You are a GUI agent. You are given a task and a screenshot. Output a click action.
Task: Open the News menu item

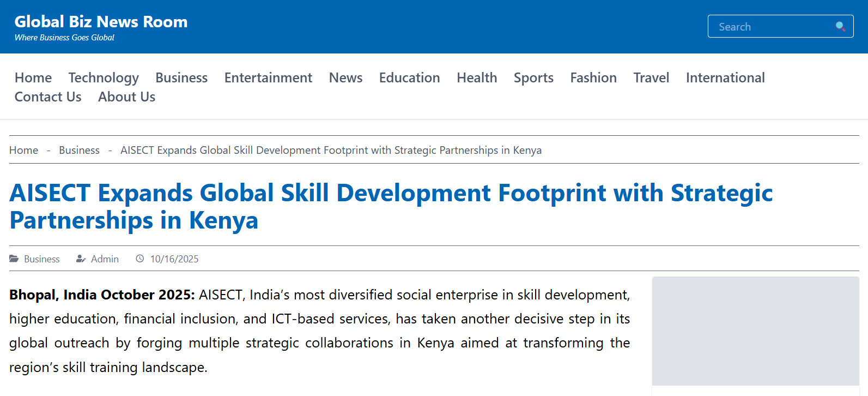[345, 78]
